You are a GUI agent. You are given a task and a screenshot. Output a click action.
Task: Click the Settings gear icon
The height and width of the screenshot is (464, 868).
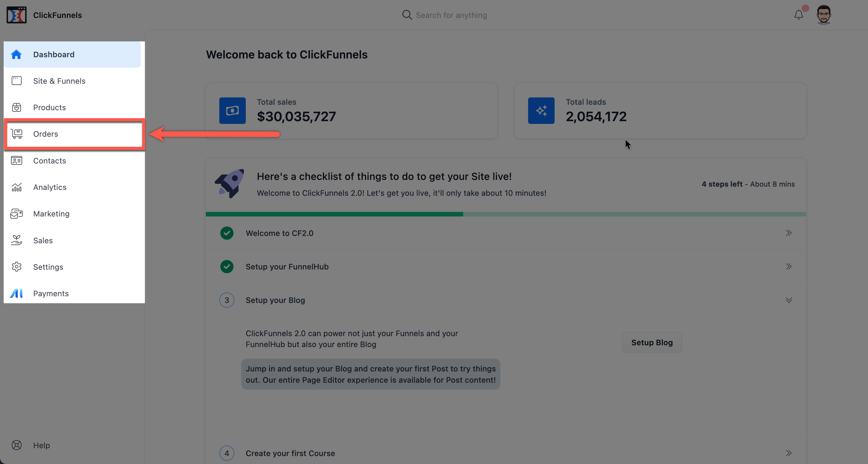pyautogui.click(x=16, y=267)
